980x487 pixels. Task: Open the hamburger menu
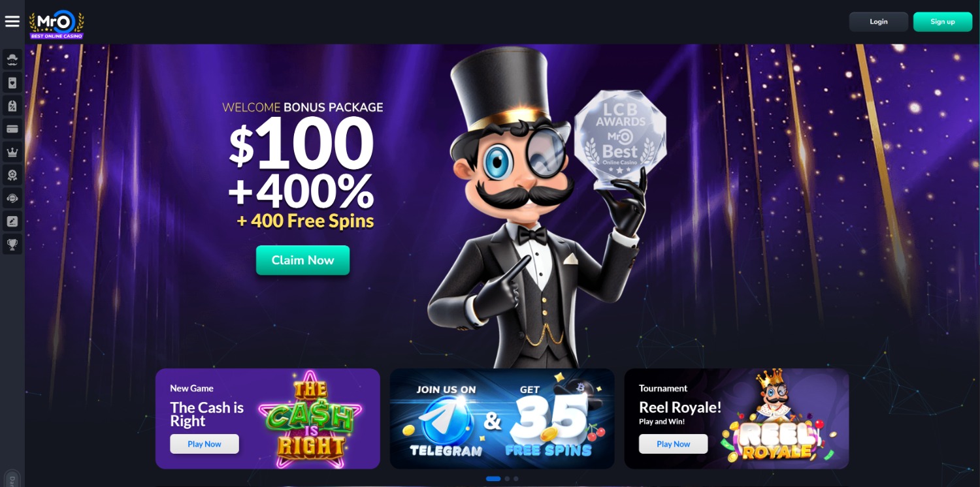click(12, 22)
